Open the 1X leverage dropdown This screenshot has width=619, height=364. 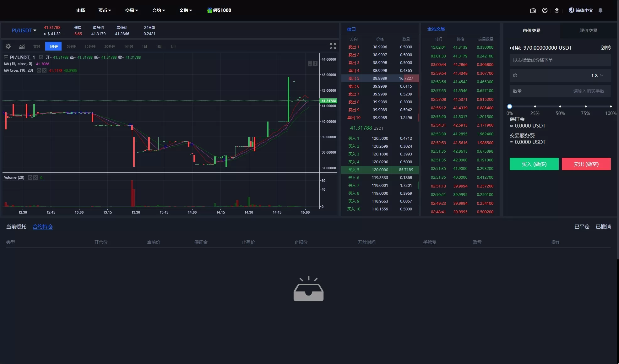[x=597, y=75]
